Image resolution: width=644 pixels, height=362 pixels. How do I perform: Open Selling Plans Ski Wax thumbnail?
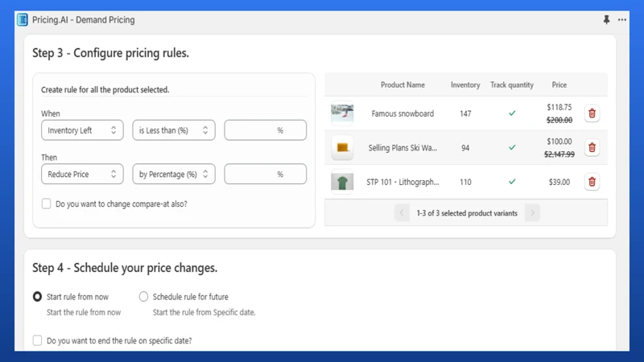[x=342, y=147]
